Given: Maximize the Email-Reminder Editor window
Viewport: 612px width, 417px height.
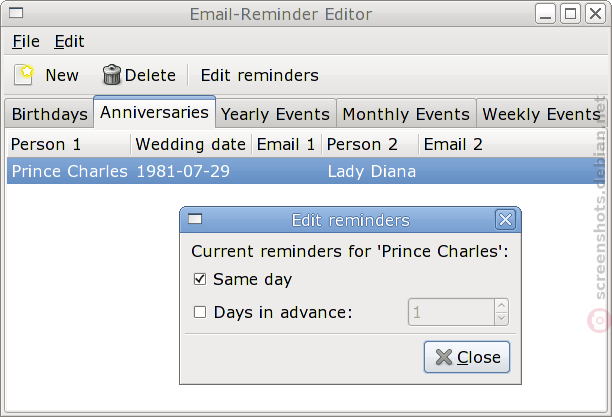Looking at the screenshot, I should 570,14.
